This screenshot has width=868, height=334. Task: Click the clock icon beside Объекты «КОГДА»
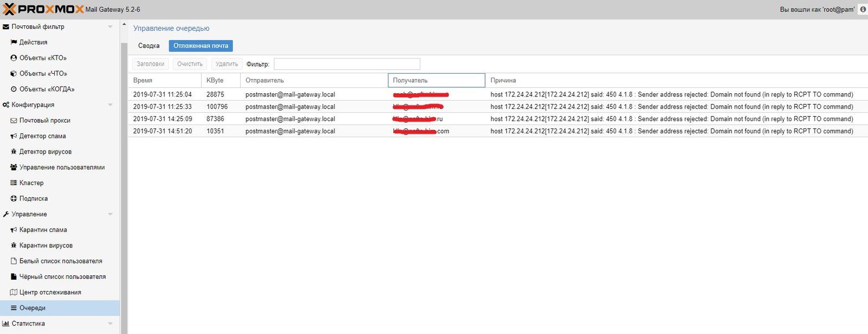pyautogui.click(x=14, y=89)
